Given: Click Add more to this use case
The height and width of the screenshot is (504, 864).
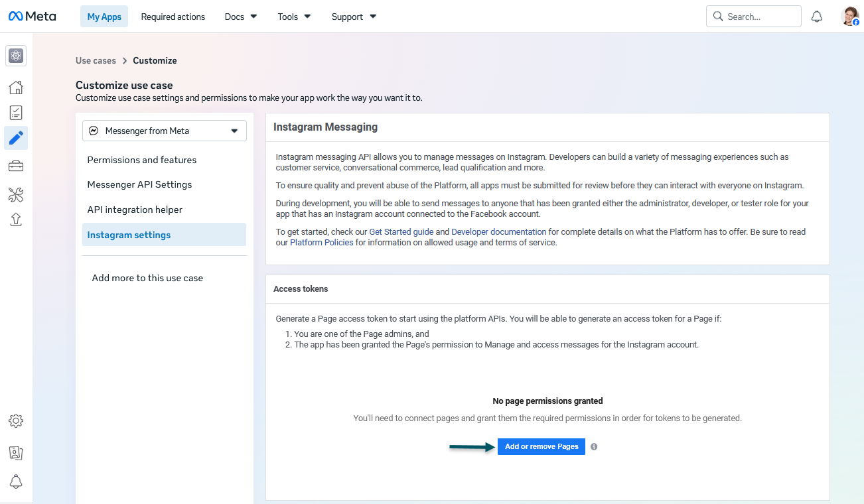Looking at the screenshot, I should (x=147, y=278).
